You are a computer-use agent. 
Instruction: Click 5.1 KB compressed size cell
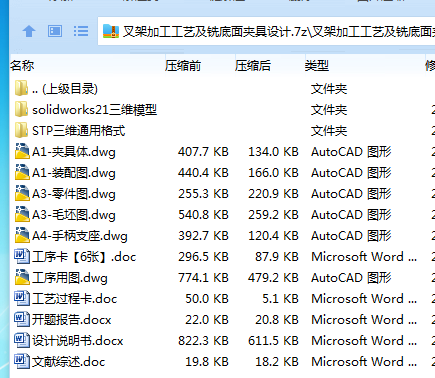(280, 299)
